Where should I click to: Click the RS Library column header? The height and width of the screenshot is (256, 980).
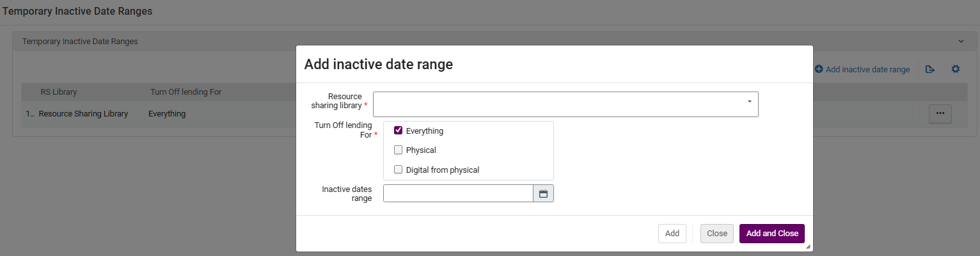coord(58,92)
